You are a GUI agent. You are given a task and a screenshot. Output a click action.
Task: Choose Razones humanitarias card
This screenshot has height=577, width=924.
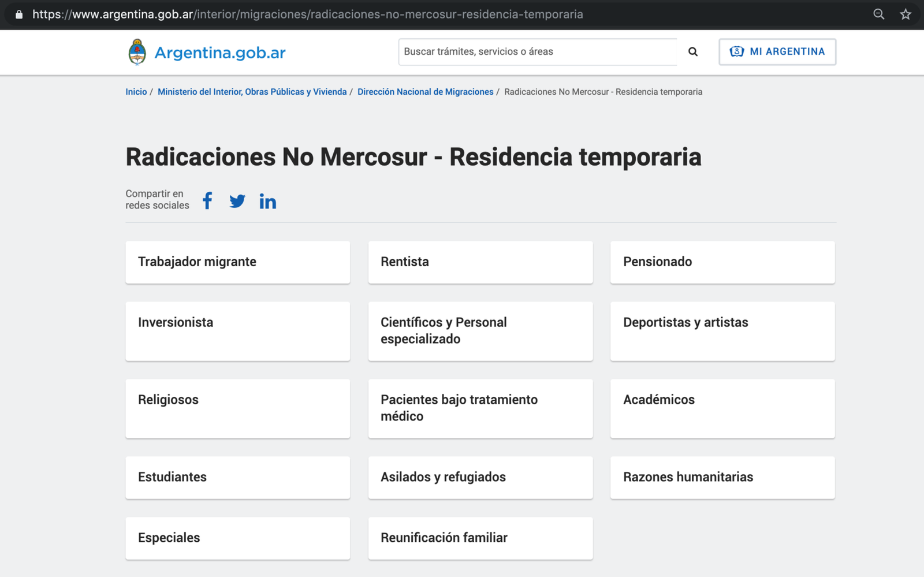pyautogui.click(x=722, y=478)
